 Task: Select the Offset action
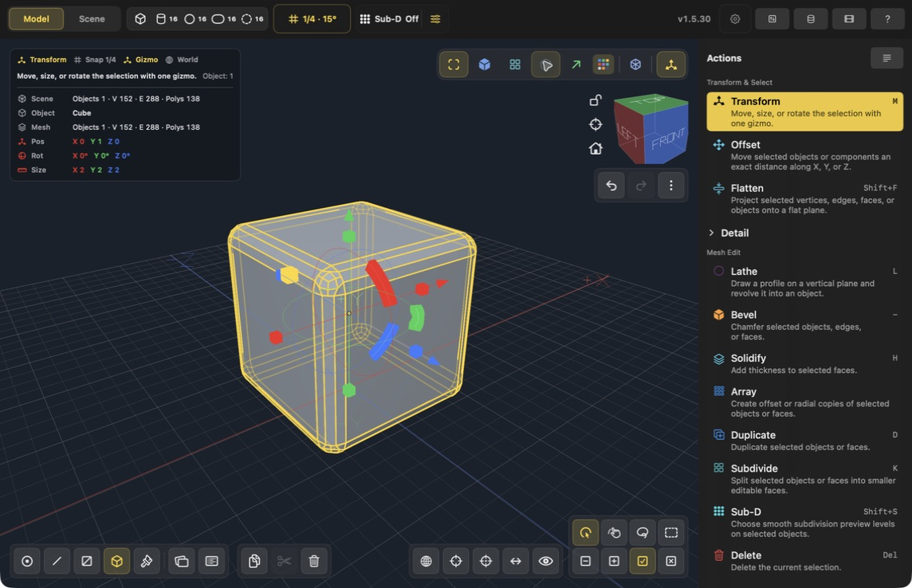click(x=805, y=155)
